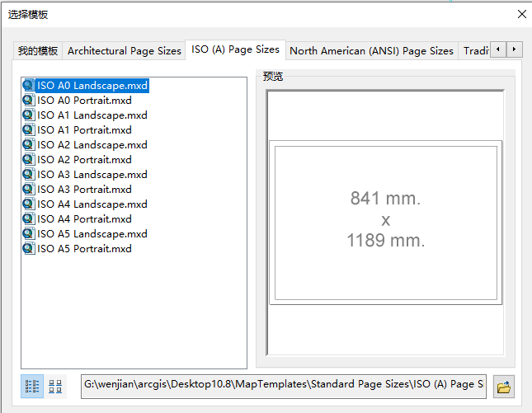The width and height of the screenshot is (532, 413).
Task: Click the map document icon of ISO A5 Portrait
Action: pyautogui.click(x=29, y=248)
